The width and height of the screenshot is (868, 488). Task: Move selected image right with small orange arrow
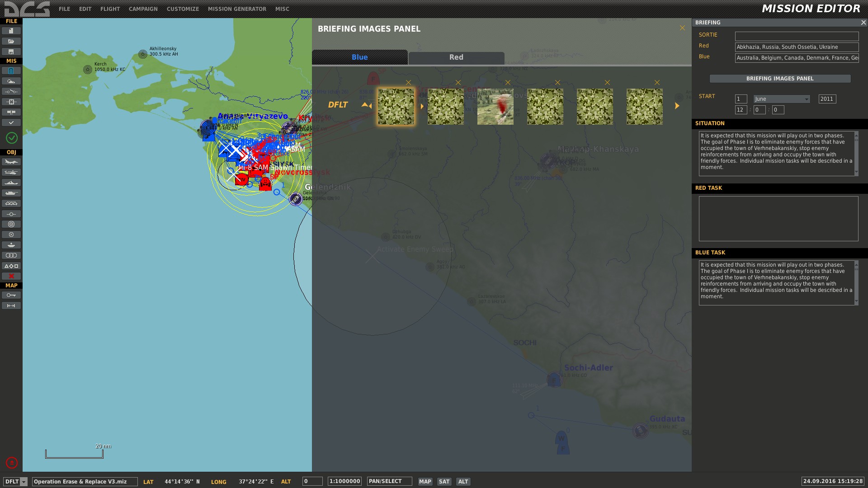[422, 107]
